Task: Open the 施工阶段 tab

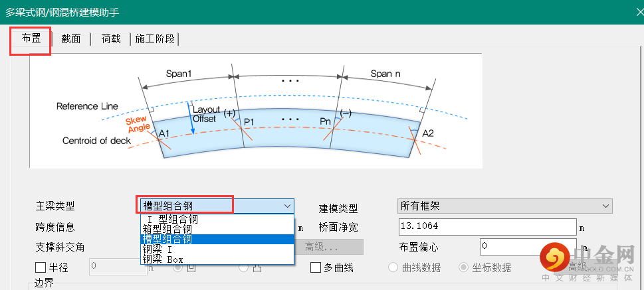Action: click(155, 39)
